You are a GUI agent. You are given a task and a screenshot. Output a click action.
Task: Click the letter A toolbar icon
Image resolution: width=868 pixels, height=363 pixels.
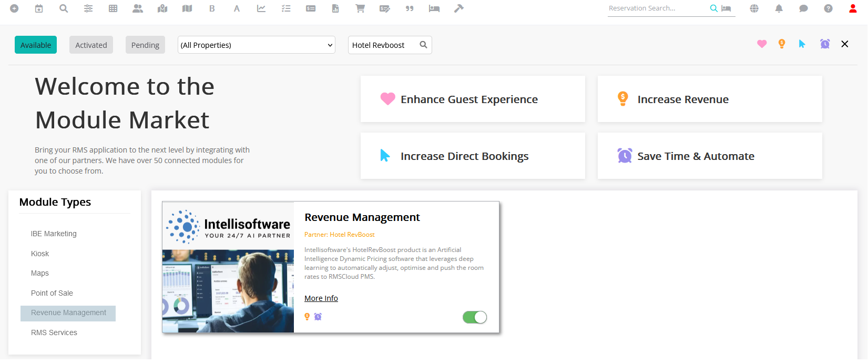click(x=237, y=8)
